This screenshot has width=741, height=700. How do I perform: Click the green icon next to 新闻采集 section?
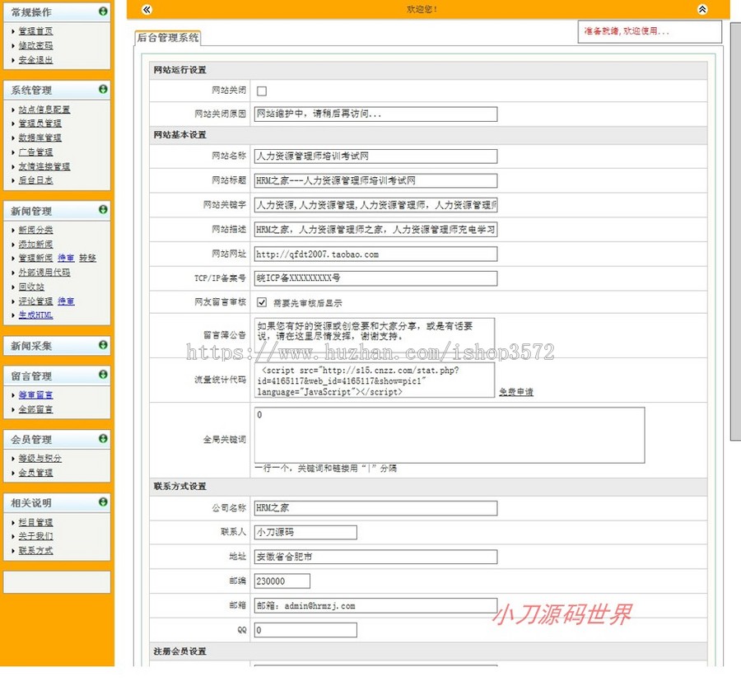pos(102,345)
